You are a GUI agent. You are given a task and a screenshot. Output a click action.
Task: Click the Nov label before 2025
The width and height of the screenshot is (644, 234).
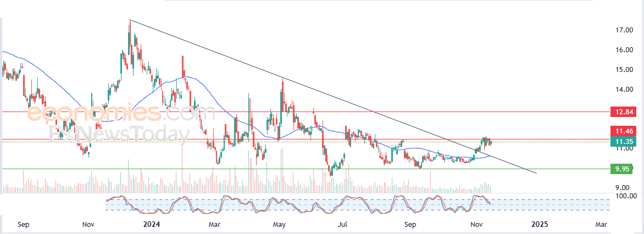[476, 225]
